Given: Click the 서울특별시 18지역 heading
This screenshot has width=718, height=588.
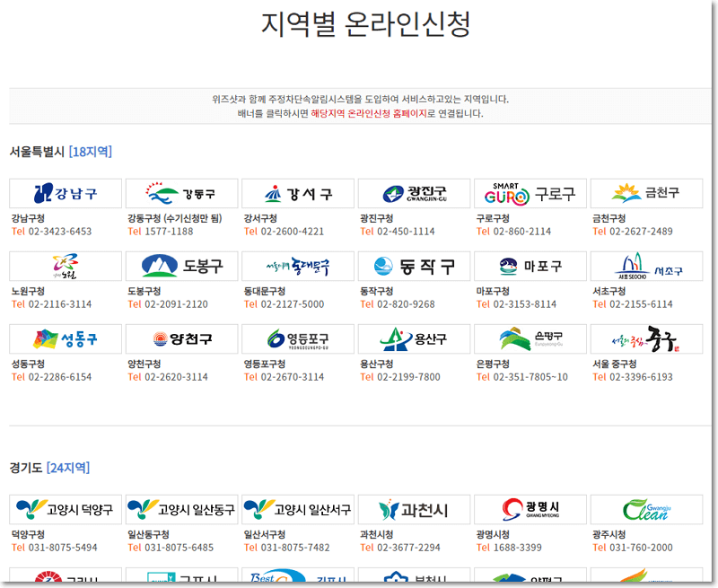Looking at the screenshot, I should pyautogui.click(x=60, y=152).
